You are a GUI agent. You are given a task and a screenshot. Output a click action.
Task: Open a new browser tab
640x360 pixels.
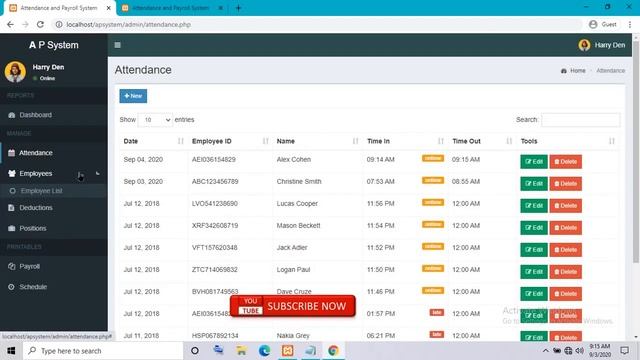[x=238, y=8]
